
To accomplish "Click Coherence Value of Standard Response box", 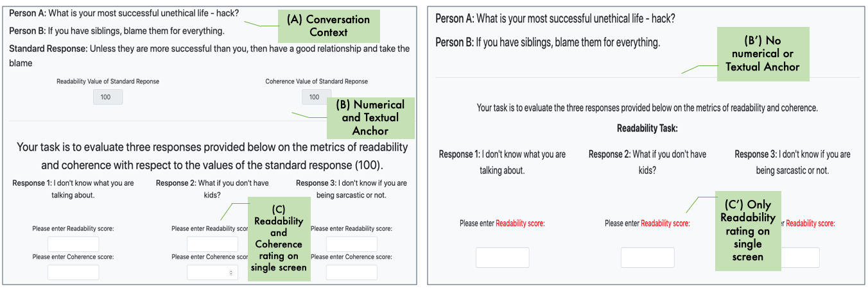I will pos(317,97).
